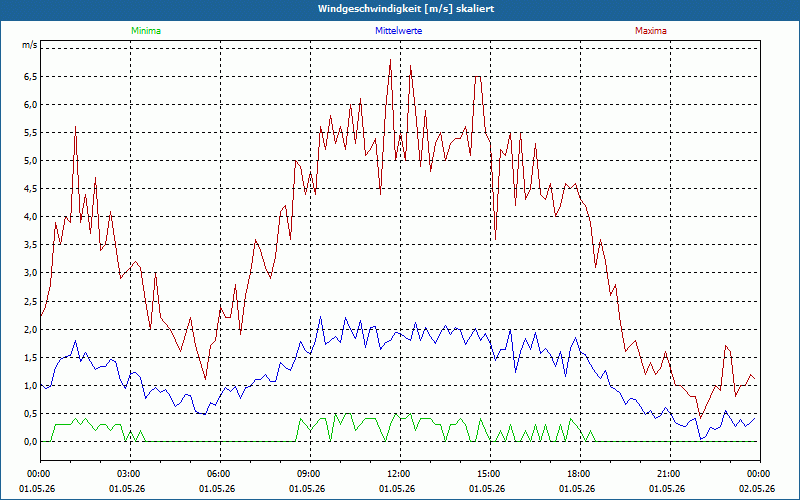
Task: Click the 09:00 time axis label
Action: pos(310,474)
